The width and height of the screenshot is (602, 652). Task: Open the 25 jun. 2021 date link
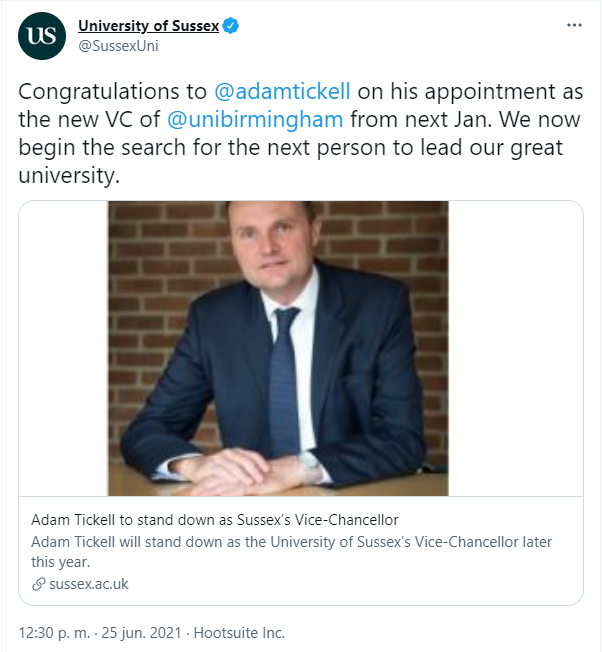[x=141, y=633]
